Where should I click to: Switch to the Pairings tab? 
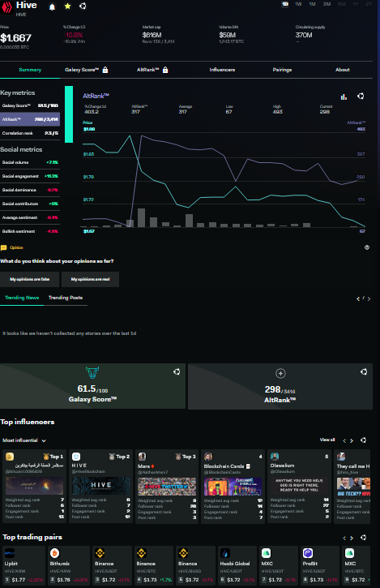282,70
